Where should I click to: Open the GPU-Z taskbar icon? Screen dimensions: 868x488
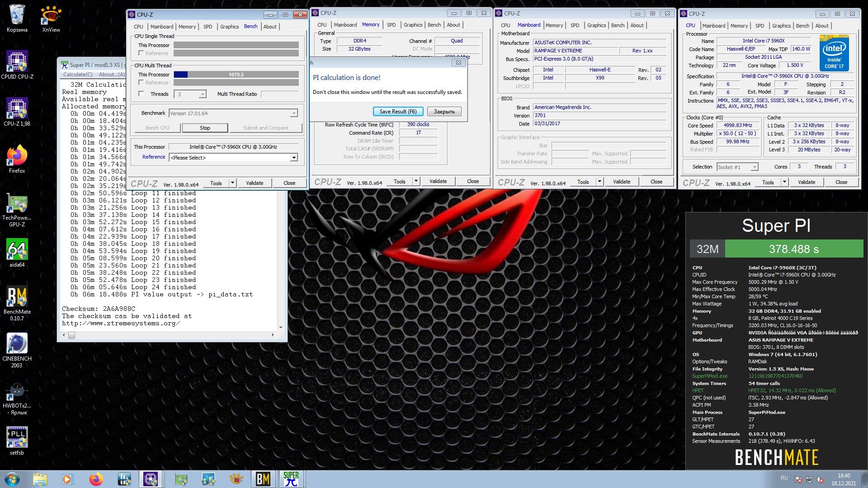click(181, 479)
